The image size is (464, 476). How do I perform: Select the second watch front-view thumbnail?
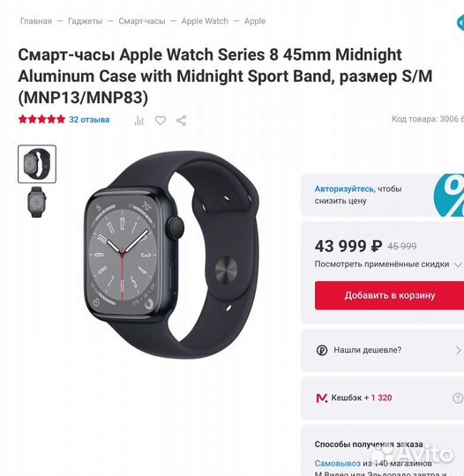(x=37, y=202)
